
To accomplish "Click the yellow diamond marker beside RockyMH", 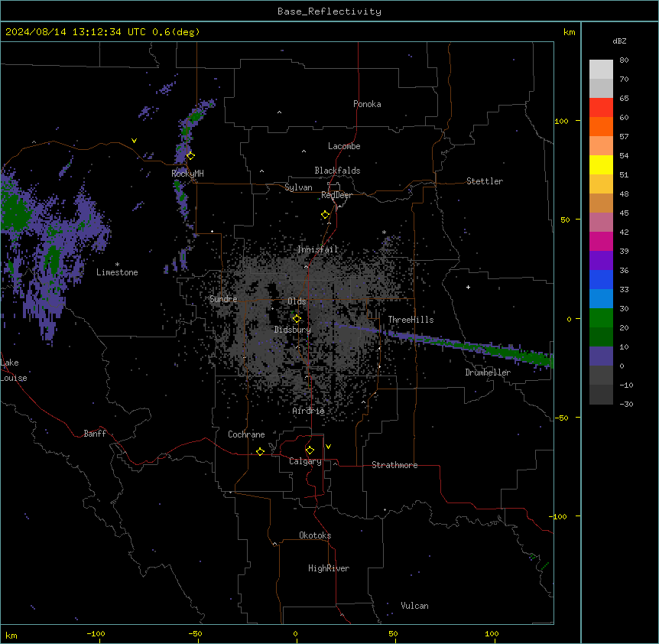I will coord(190,156).
